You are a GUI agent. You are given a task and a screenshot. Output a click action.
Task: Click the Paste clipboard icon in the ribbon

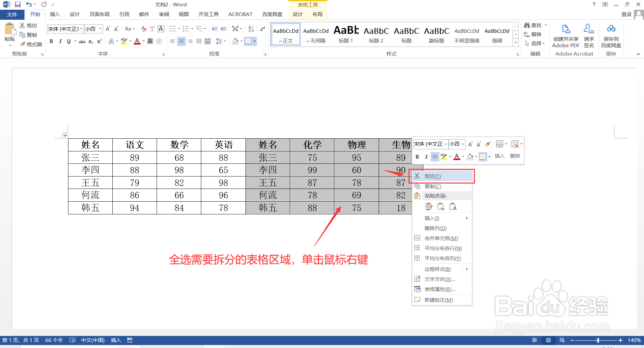tap(10, 29)
